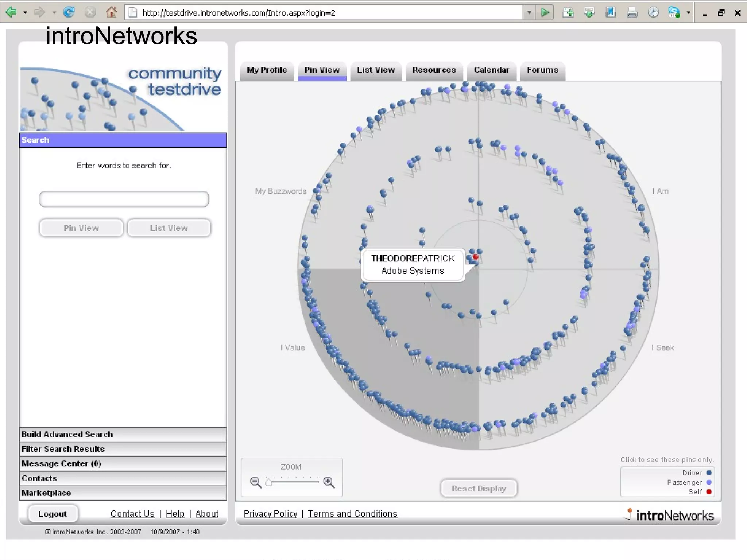Image resolution: width=747 pixels, height=560 pixels.
Task: Expand the Contacts panel
Action: click(123, 478)
